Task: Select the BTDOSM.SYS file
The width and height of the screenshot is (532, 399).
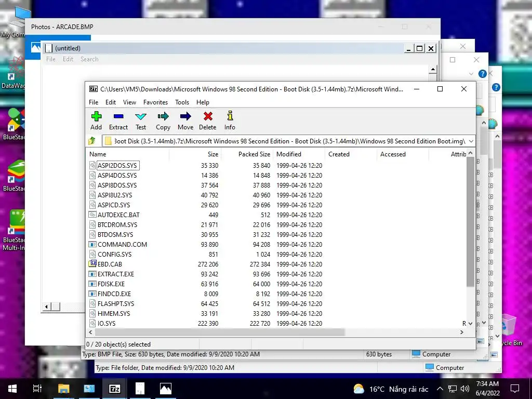Action: tap(115, 234)
